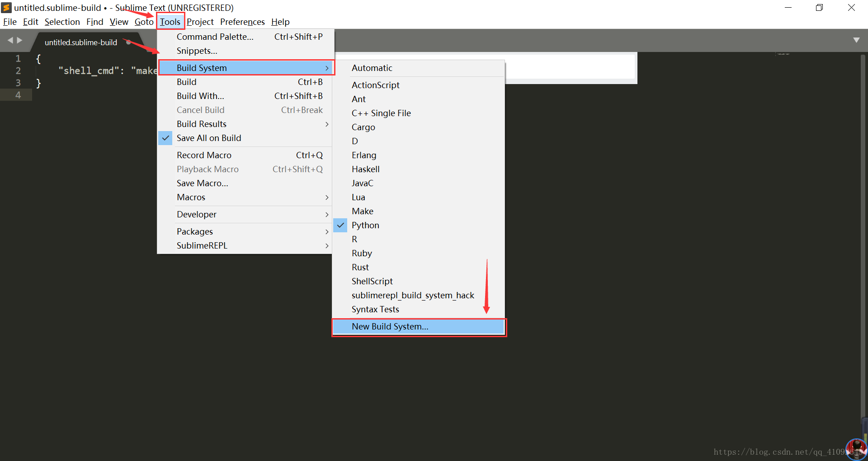
Task: Switch to untitled.sublime-build tab
Action: 81,42
